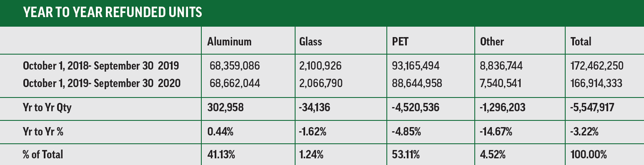Click the October 1, 2019 row label

click(x=102, y=83)
